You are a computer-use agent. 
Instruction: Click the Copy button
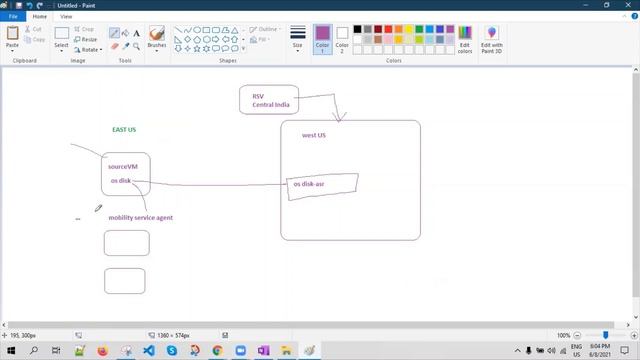[x=34, y=40]
